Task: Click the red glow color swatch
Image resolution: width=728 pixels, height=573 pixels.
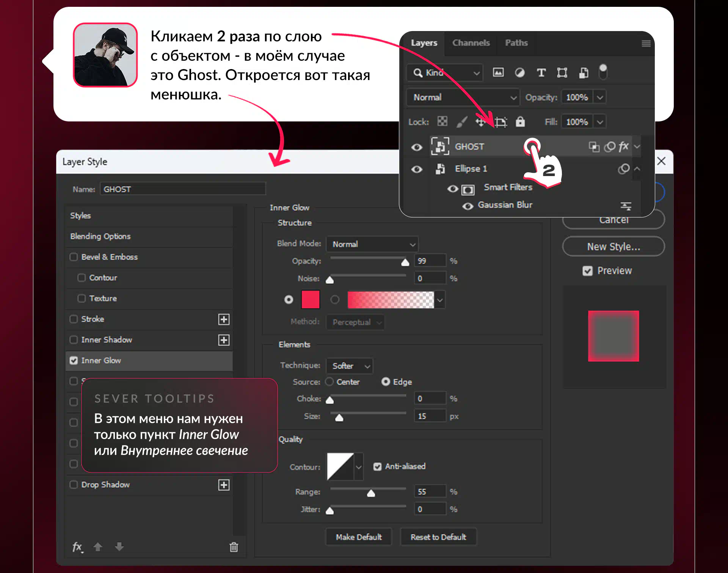Action: click(310, 299)
